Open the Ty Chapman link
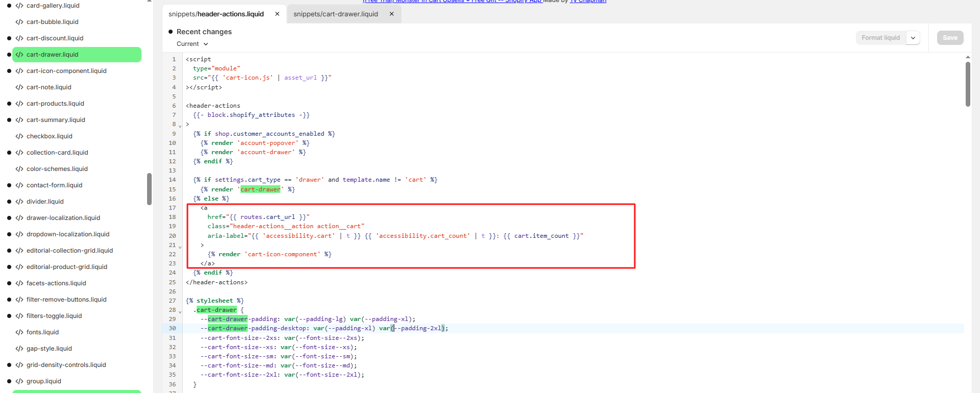 pos(588,2)
